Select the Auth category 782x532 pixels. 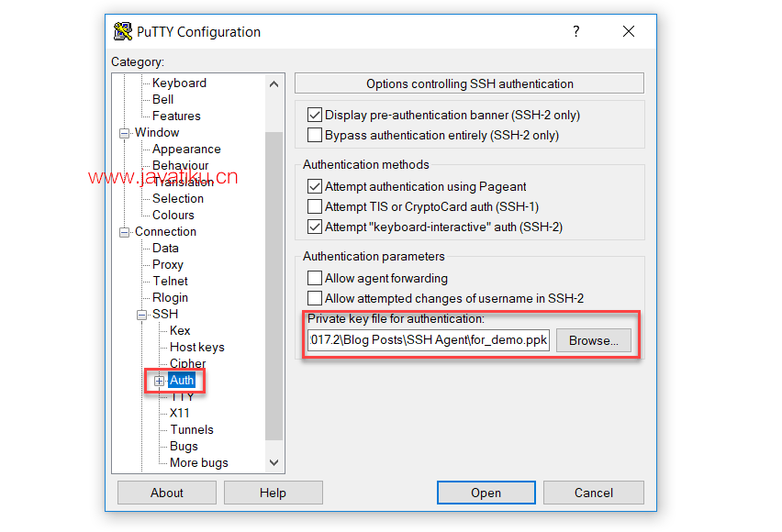(x=182, y=380)
